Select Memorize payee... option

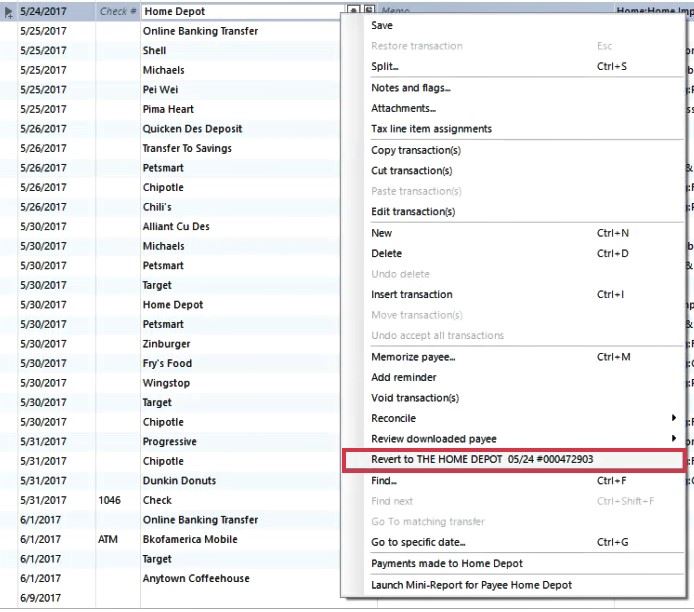(x=413, y=357)
